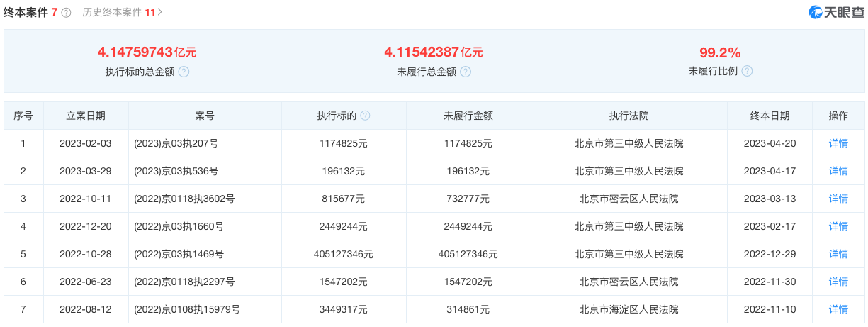Open 详情 for case (2022)京03执1660号
868x327 pixels.
click(838, 226)
